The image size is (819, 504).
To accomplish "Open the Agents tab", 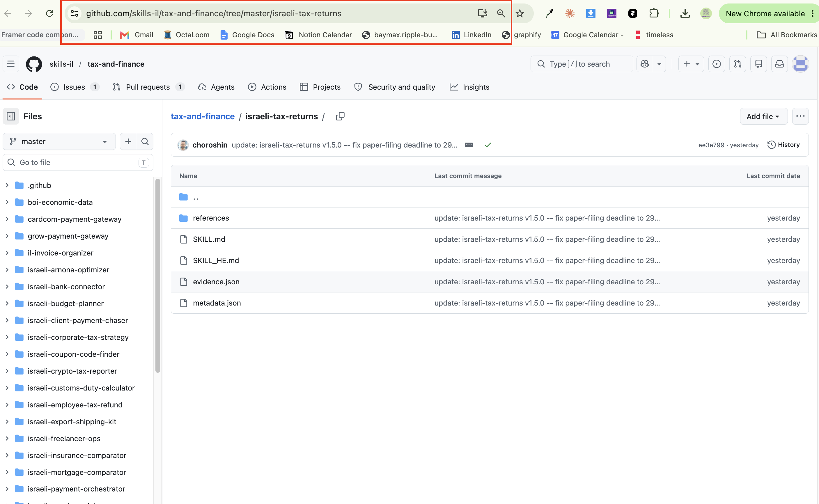I will (216, 87).
